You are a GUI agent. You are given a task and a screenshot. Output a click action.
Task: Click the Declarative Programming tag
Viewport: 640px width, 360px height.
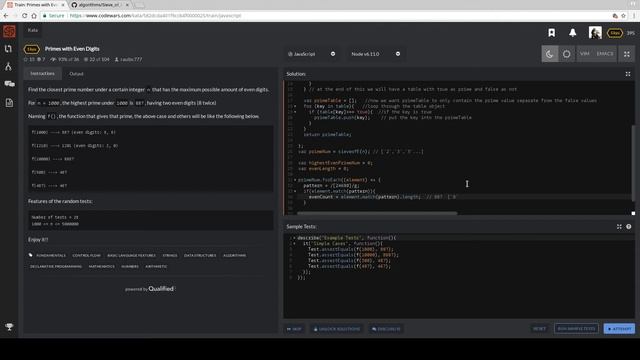(56, 267)
